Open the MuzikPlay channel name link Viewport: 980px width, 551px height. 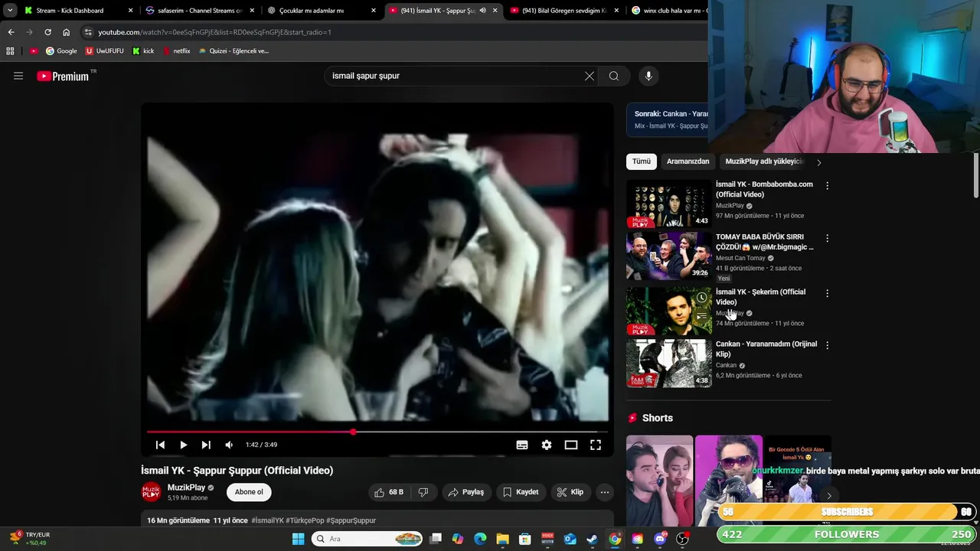pos(186,487)
